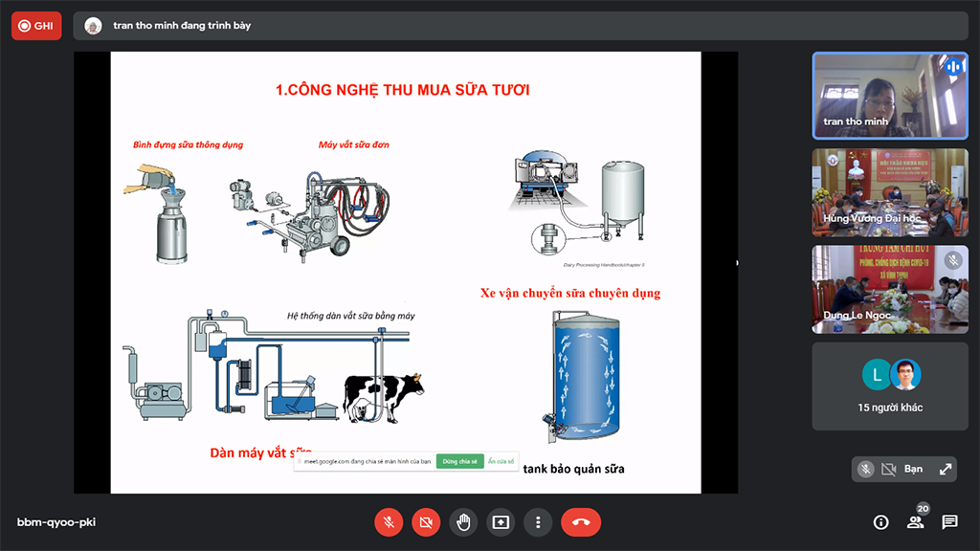Select the tran tho minh video tile
The width and height of the screenshot is (980, 551).
(x=890, y=95)
